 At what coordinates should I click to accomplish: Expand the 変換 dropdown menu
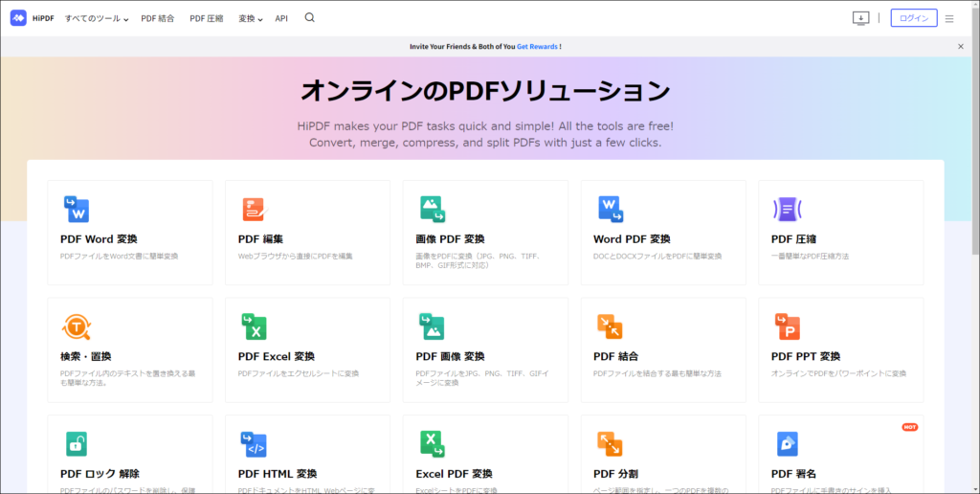(x=250, y=19)
